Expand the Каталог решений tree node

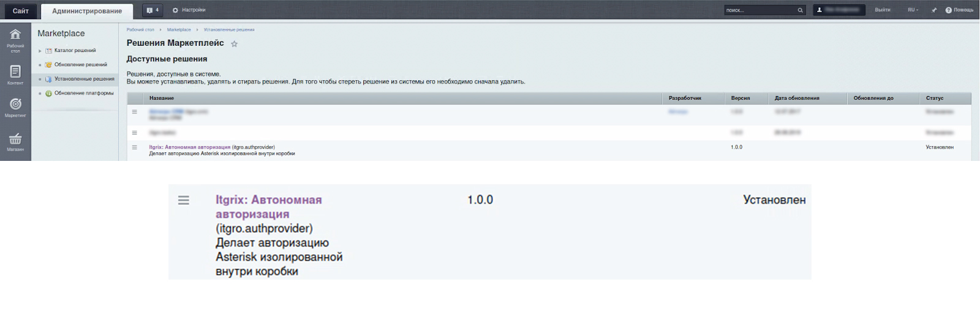coord(40,51)
